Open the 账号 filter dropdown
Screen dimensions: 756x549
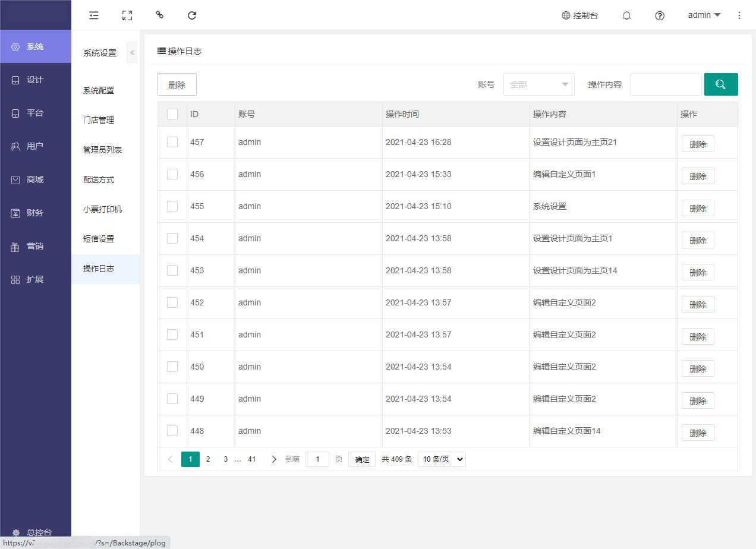coord(538,84)
